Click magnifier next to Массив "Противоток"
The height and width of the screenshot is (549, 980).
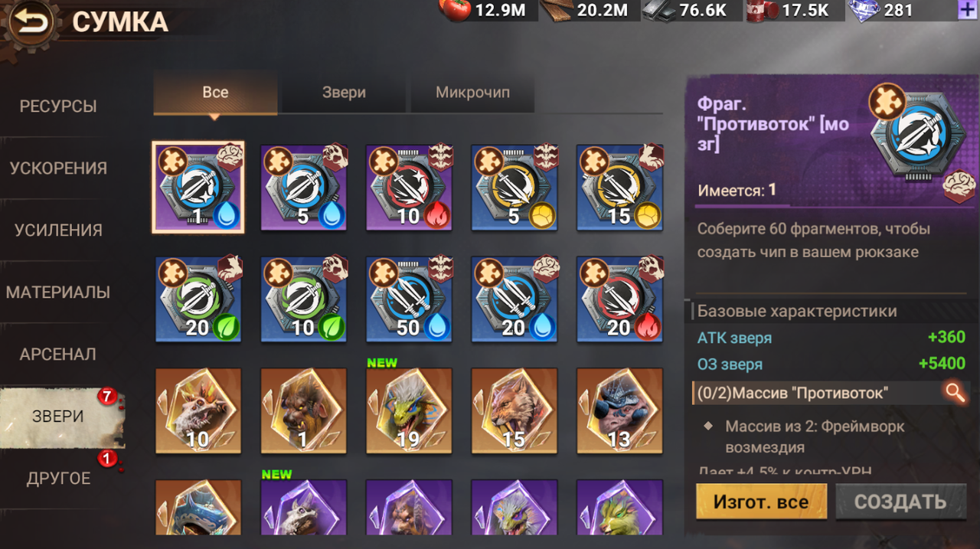pos(954,393)
